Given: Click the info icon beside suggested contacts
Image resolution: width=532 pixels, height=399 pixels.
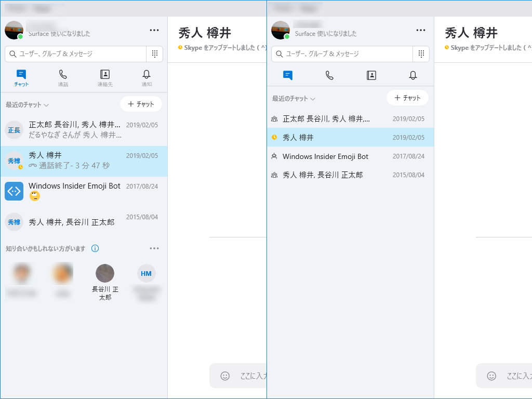Looking at the screenshot, I should pyautogui.click(x=95, y=248).
